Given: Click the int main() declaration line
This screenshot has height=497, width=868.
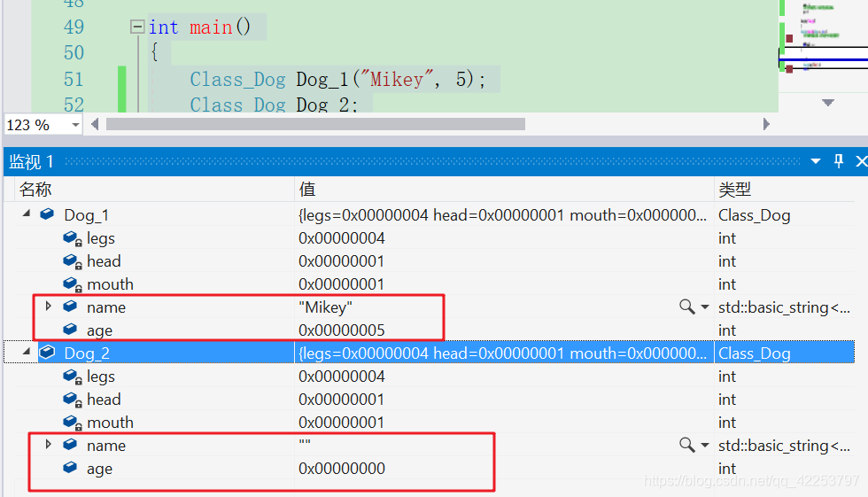Looking at the screenshot, I should tap(199, 27).
